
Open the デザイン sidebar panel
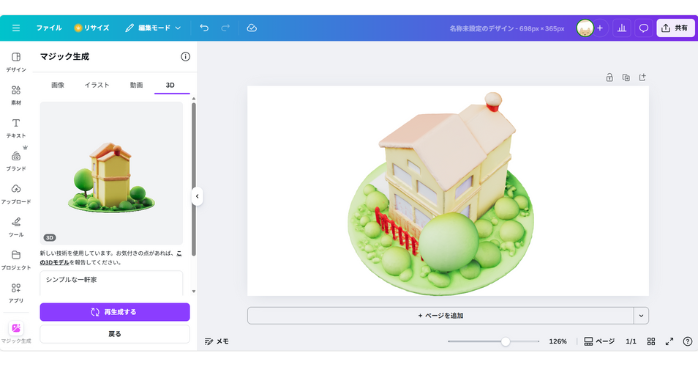(16, 62)
